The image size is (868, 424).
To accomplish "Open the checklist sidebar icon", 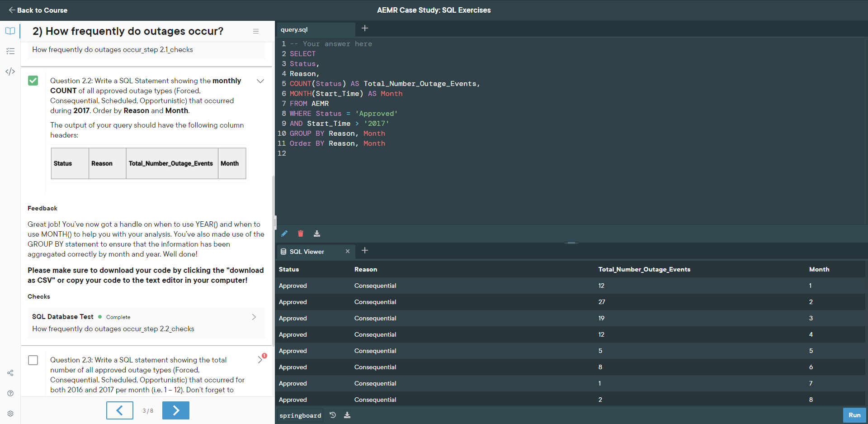I will (10, 51).
